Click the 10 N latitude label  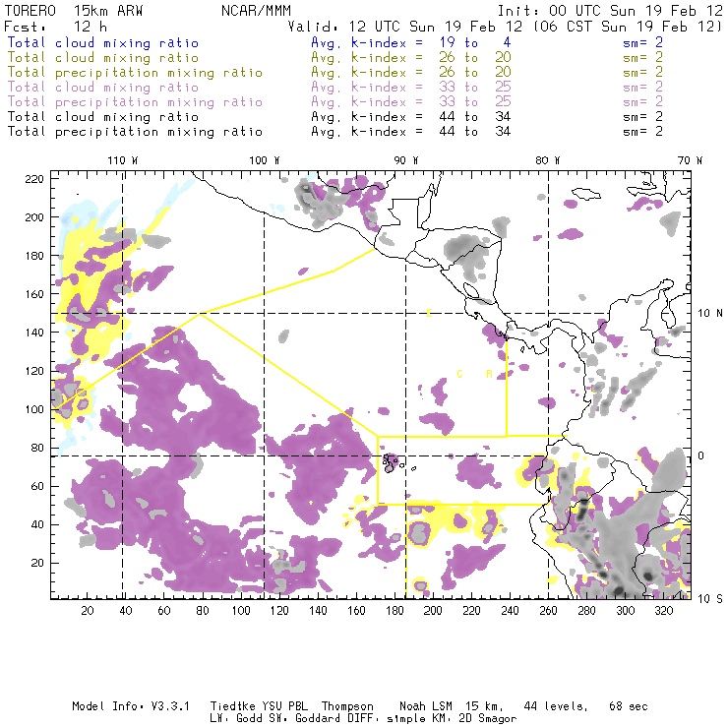pyautogui.click(x=707, y=314)
